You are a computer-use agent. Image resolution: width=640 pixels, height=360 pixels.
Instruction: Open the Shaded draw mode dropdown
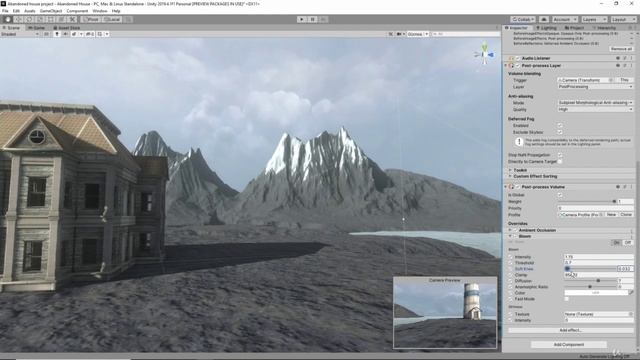tap(20, 34)
